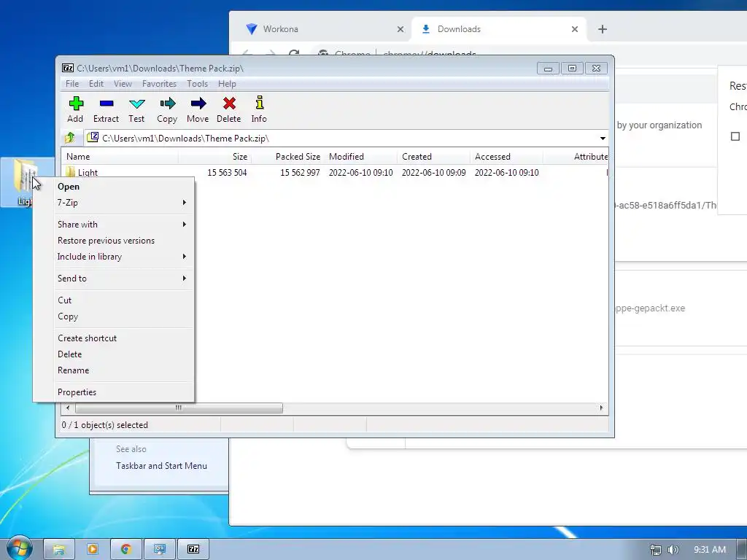Open the Help menu in 7-Zip
This screenshot has height=560, width=747.
coord(228,84)
